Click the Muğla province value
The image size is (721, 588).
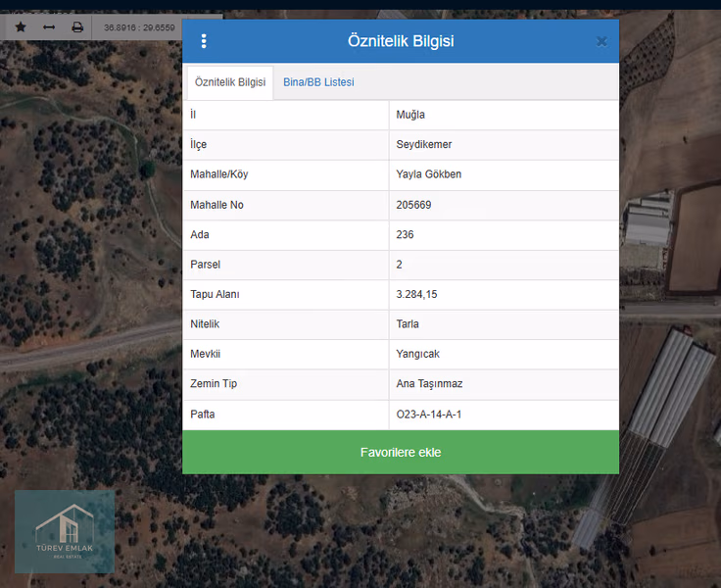pos(410,115)
